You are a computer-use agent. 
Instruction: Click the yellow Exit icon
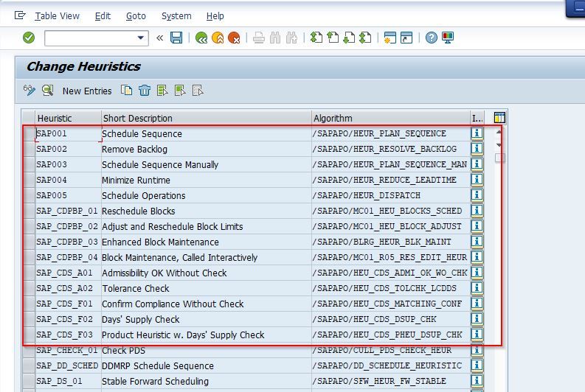tap(218, 38)
